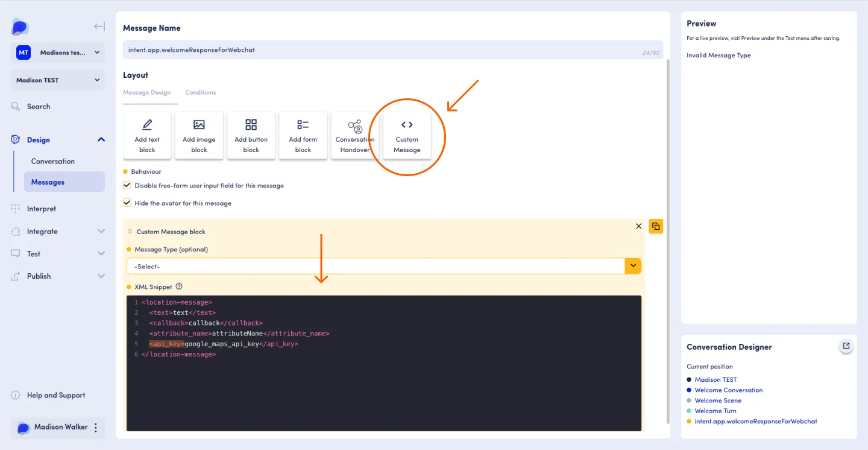The image size is (868, 450).
Task: Grab the Custom Message block drag handle
Action: tap(130, 232)
